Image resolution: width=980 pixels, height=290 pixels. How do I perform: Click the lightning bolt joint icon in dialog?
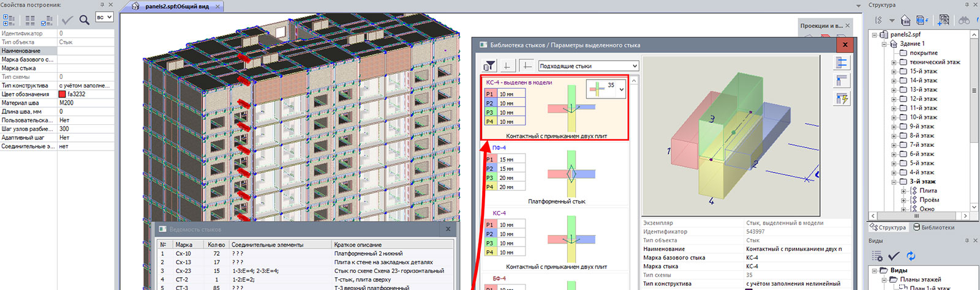click(842, 99)
